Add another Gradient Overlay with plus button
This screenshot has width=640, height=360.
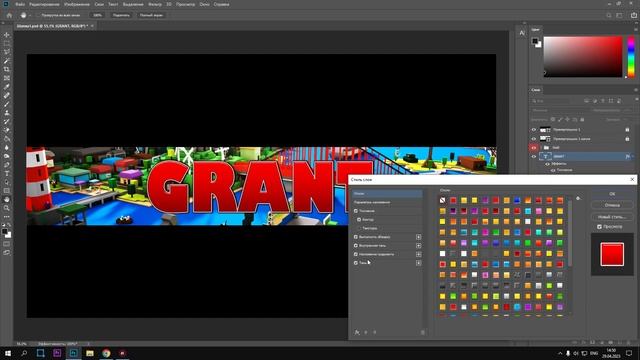pyautogui.click(x=418, y=254)
